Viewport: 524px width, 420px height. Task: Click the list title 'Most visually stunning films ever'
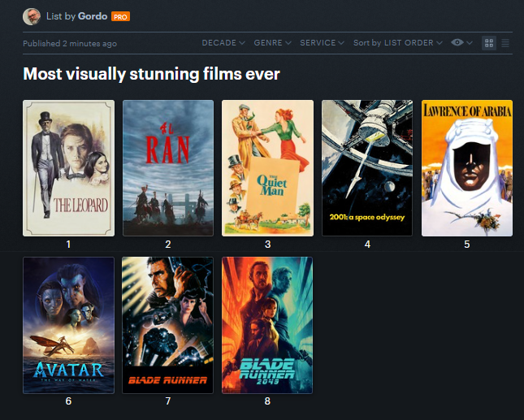point(151,74)
